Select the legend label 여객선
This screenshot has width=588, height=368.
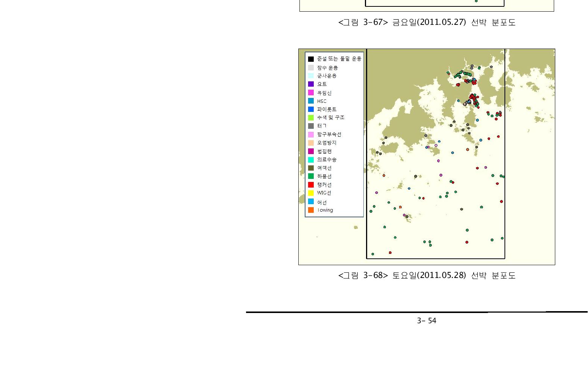tap(324, 168)
